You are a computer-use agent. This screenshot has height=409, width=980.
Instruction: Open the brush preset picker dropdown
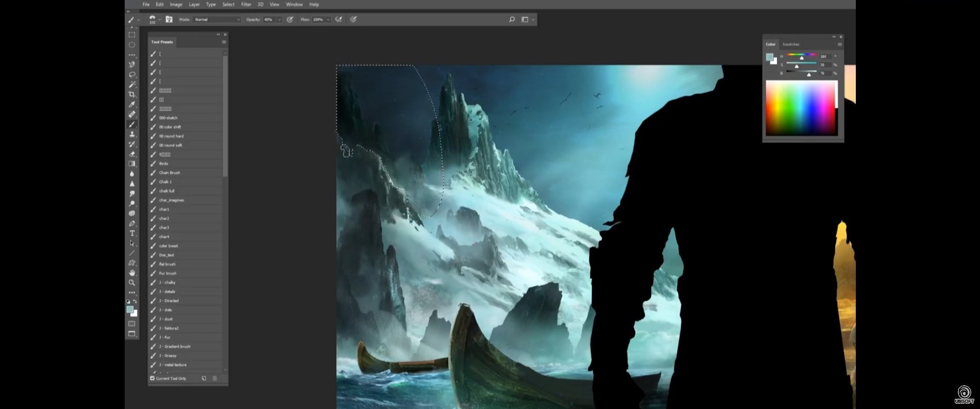(x=160, y=20)
